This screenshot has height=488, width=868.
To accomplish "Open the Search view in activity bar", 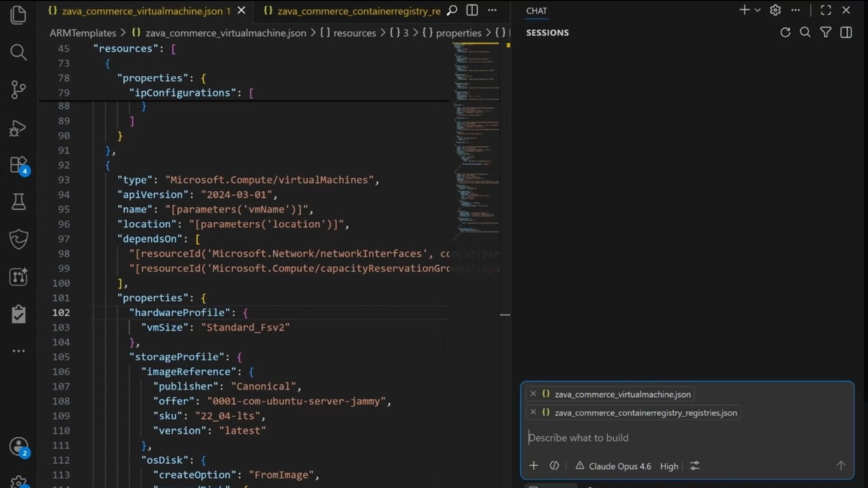I will [18, 52].
